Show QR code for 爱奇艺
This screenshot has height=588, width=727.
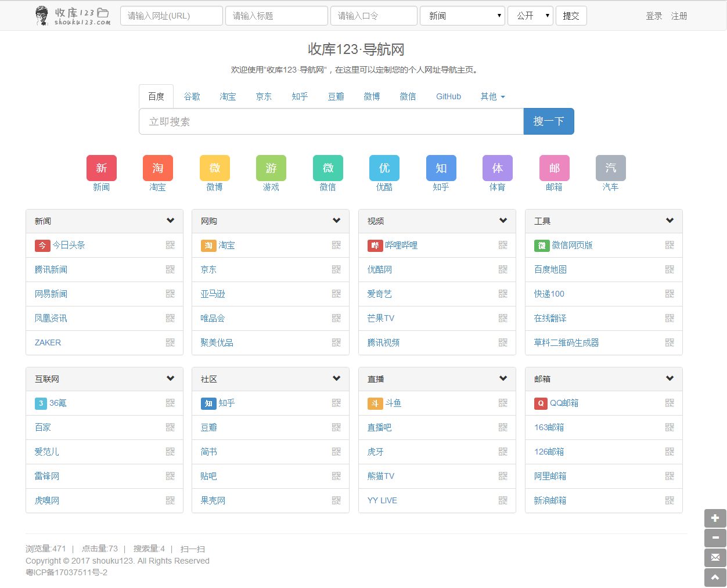503,294
